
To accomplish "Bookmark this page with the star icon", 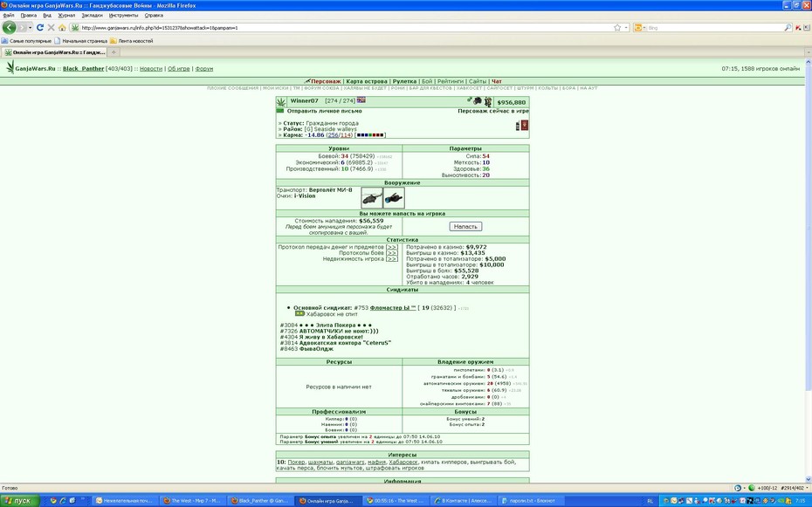I will click(617, 27).
